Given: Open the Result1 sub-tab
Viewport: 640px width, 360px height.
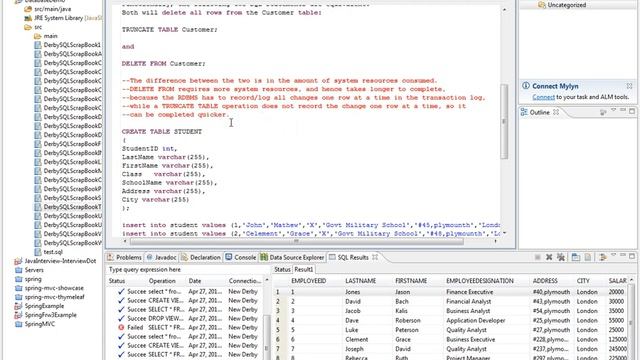Looking at the screenshot, I should pyautogui.click(x=304, y=269).
